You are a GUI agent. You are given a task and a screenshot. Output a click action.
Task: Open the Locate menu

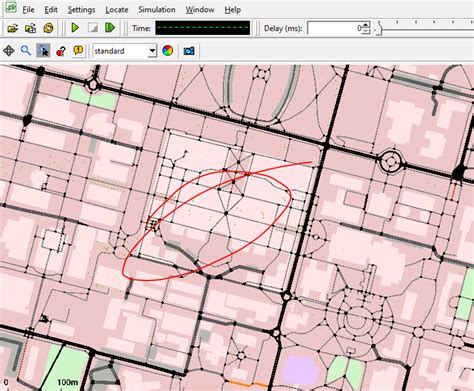coord(117,10)
